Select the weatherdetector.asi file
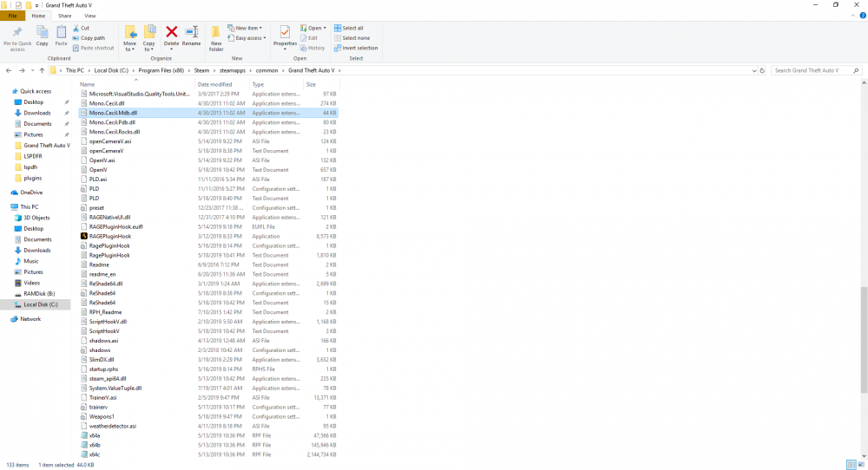Viewport: 868px width, 470px height. click(x=208, y=427)
